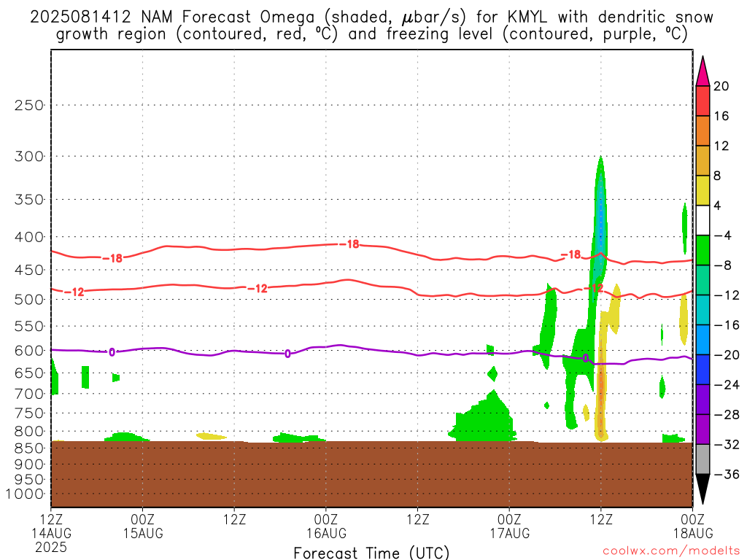Pick the magenta -32 to -28 colorbar segment
This screenshot has height=560, width=747.
703,429
